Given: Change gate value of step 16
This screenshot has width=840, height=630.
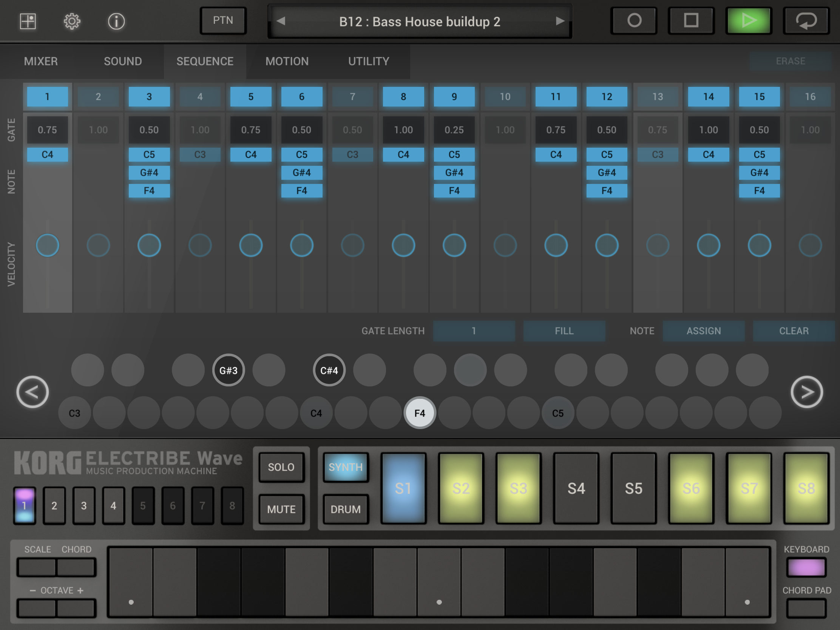Looking at the screenshot, I should [811, 130].
